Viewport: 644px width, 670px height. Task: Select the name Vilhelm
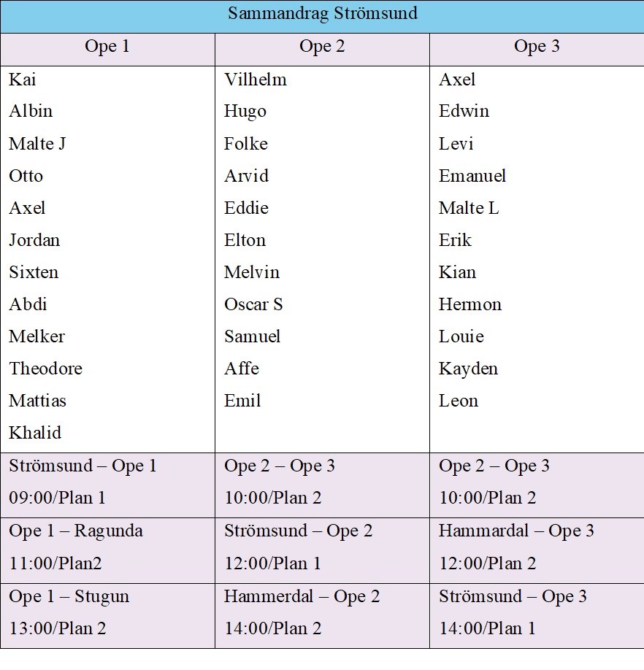point(256,80)
